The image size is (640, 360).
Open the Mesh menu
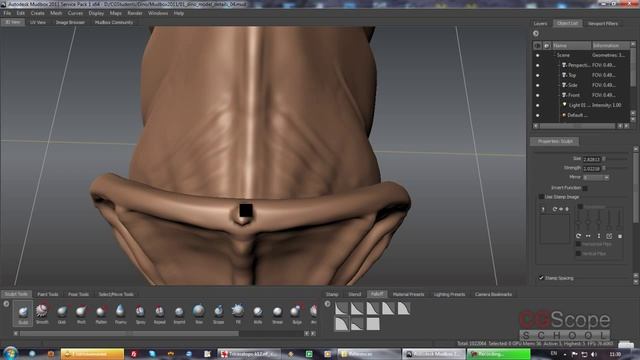(x=56, y=13)
